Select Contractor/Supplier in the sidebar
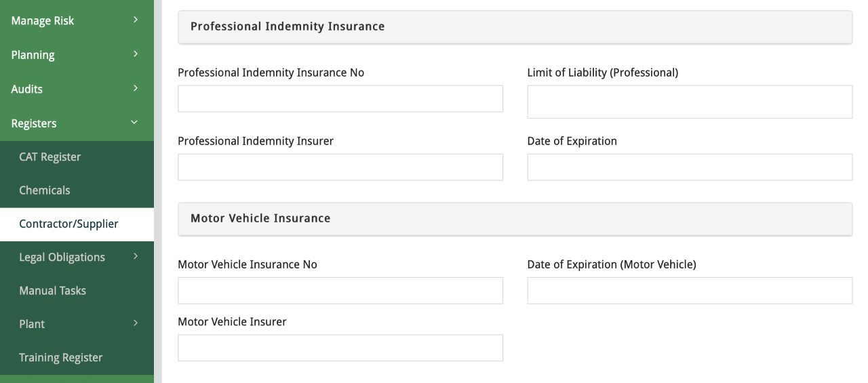 tap(68, 224)
